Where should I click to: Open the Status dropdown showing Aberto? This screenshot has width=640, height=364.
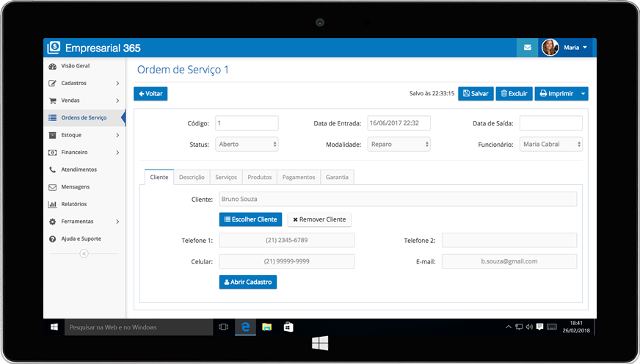(247, 144)
